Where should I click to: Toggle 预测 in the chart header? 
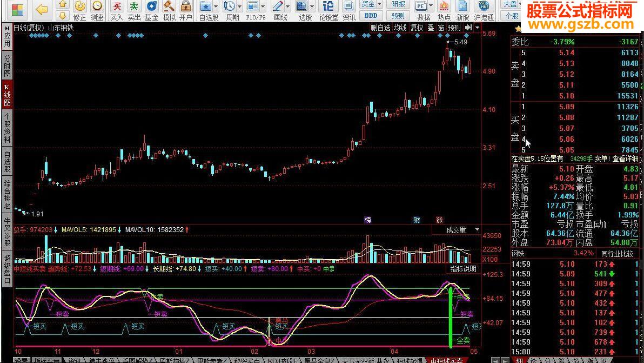(454, 28)
